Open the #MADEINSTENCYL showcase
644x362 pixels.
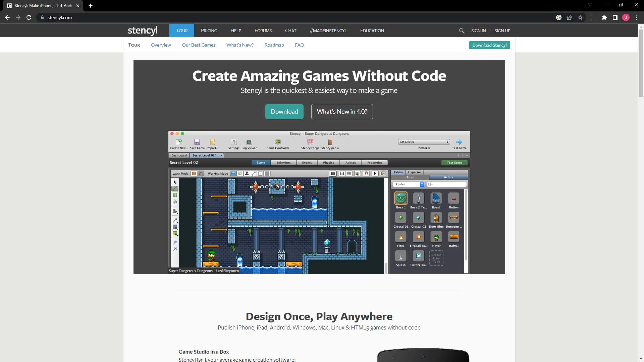[x=328, y=31]
